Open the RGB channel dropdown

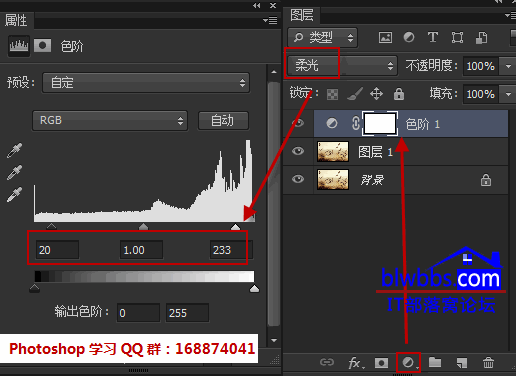click(x=110, y=120)
